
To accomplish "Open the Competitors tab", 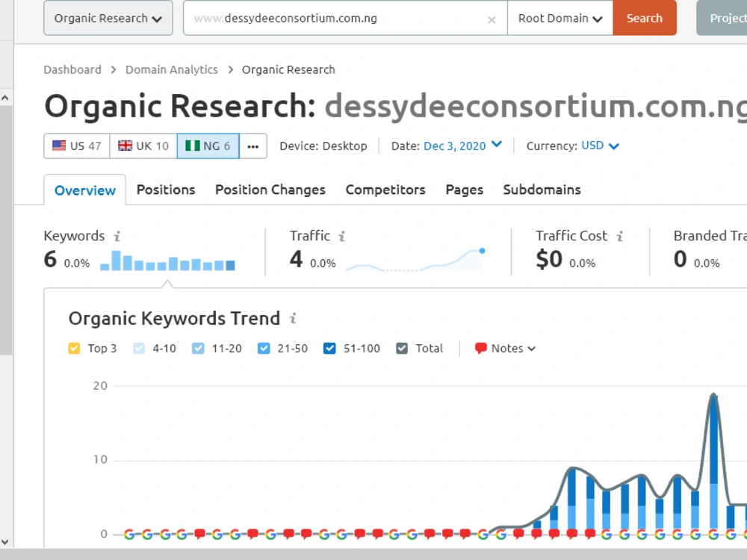I will pyautogui.click(x=385, y=190).
